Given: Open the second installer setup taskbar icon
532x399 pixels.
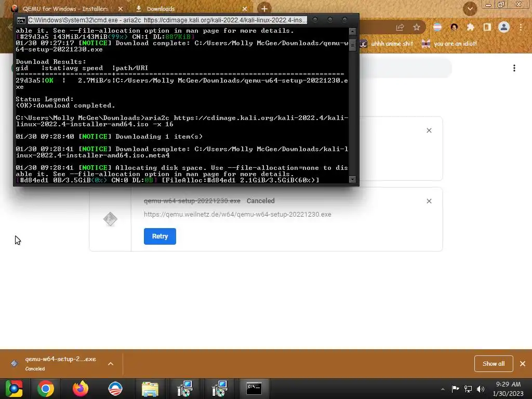Looking at the screenshot, I should click(220, 389).
